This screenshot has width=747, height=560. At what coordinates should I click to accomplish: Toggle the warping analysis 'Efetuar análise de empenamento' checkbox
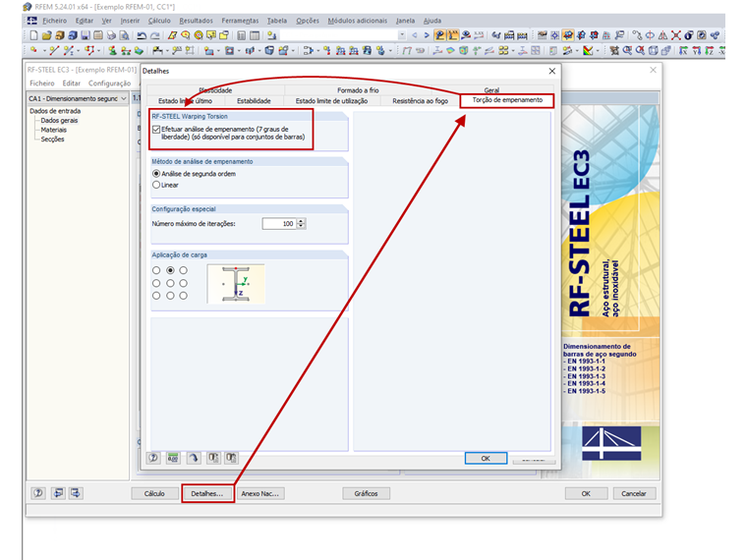click(x=156, y=129)
